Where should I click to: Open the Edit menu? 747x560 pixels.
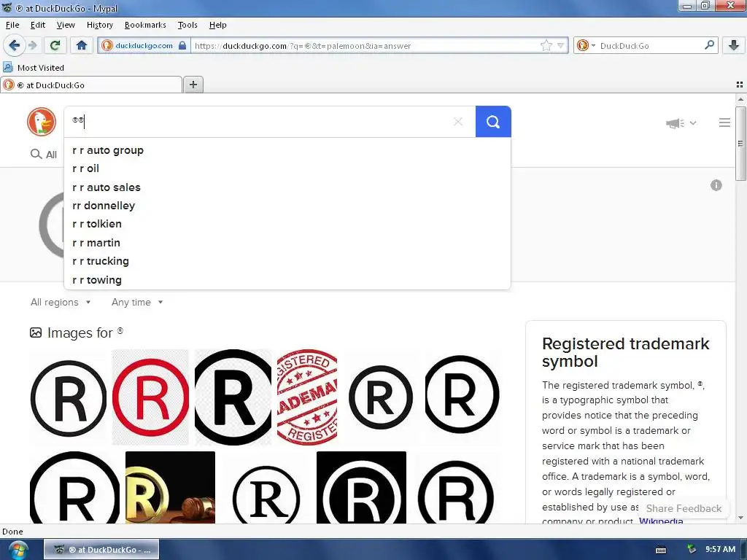pos(38,25)
